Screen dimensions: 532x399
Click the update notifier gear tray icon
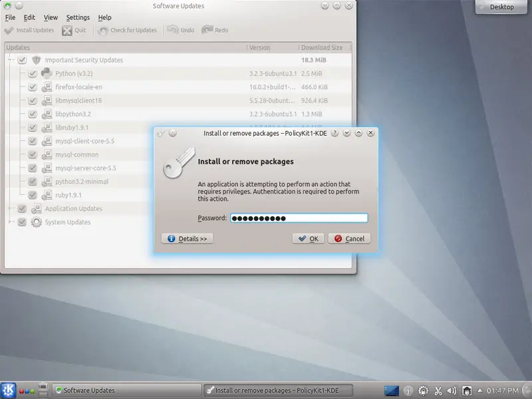pos(423,391)
